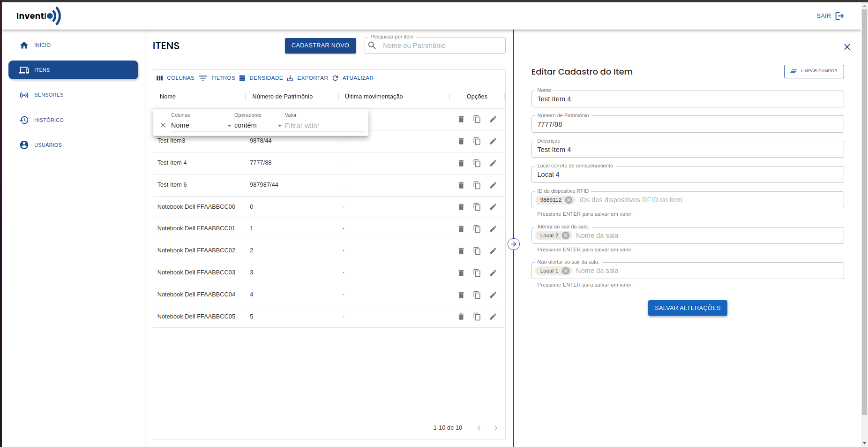Collapse the edit panel using the arrow icon
The image size is (868, 447).
(x=514, y=244)
